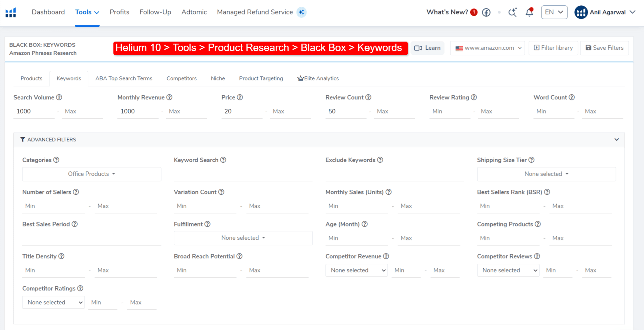The height and width of the screenshot is (330, 644).
Task: Open the Categories Office Products dropdown
Action: pyautogui.click(x=91, y=174)
